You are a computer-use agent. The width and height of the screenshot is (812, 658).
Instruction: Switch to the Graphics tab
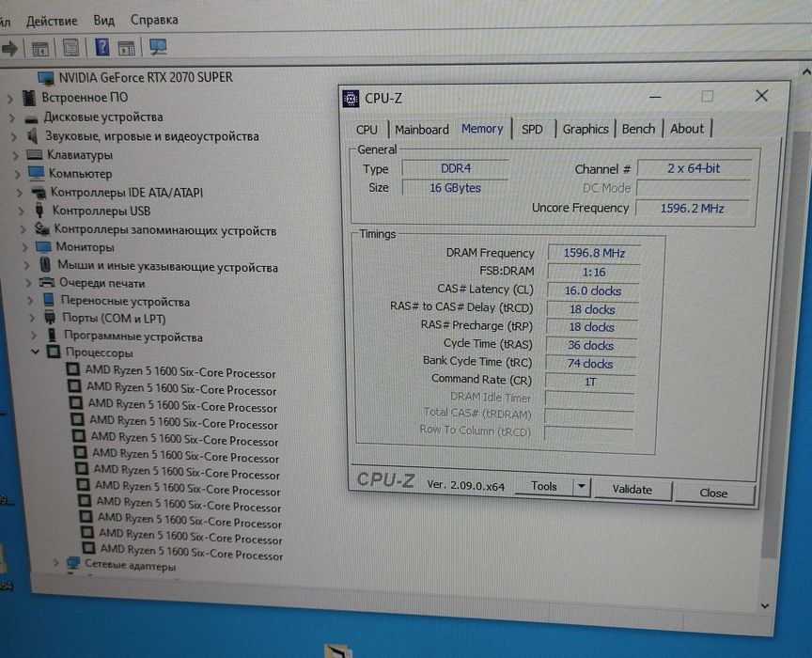[x=586, y=129]
